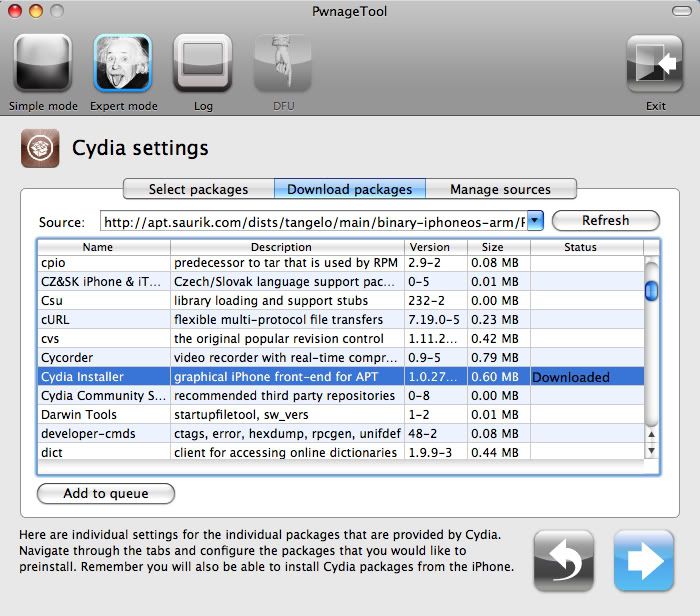Screen dimensions: 700x616
Task: Select Expert mode Einstein icon
Action: click(x=123, y=63)
